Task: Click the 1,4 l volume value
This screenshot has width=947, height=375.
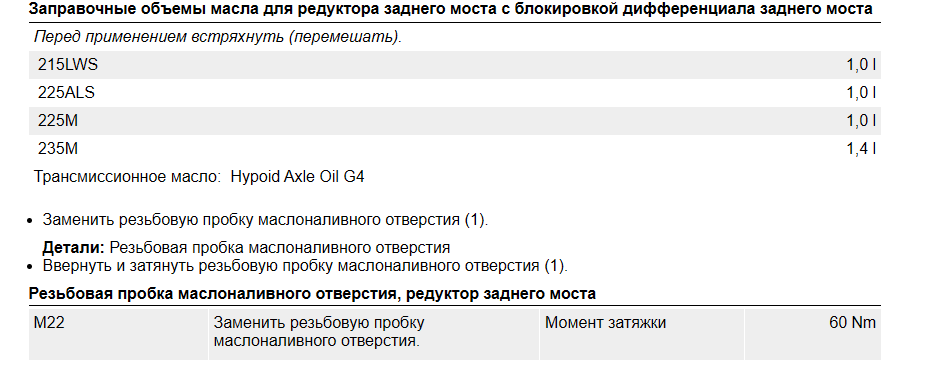Action: (861, 149)
